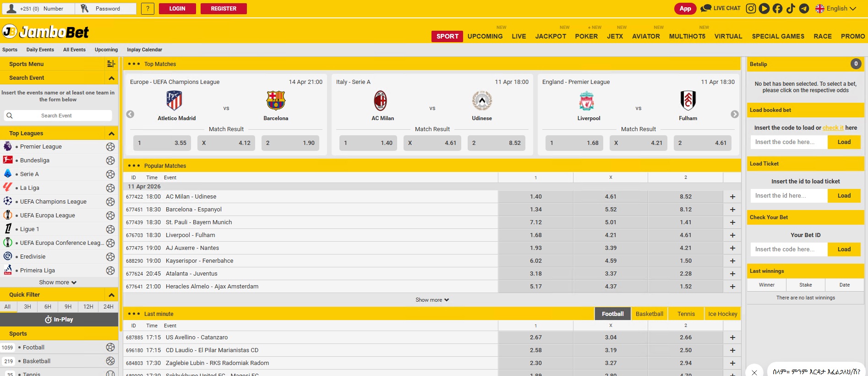The height and width of the screenshot is (376, 868).
Task: Select the 3H quick filter
Action: pyautogui.click(x=27, y=307)
